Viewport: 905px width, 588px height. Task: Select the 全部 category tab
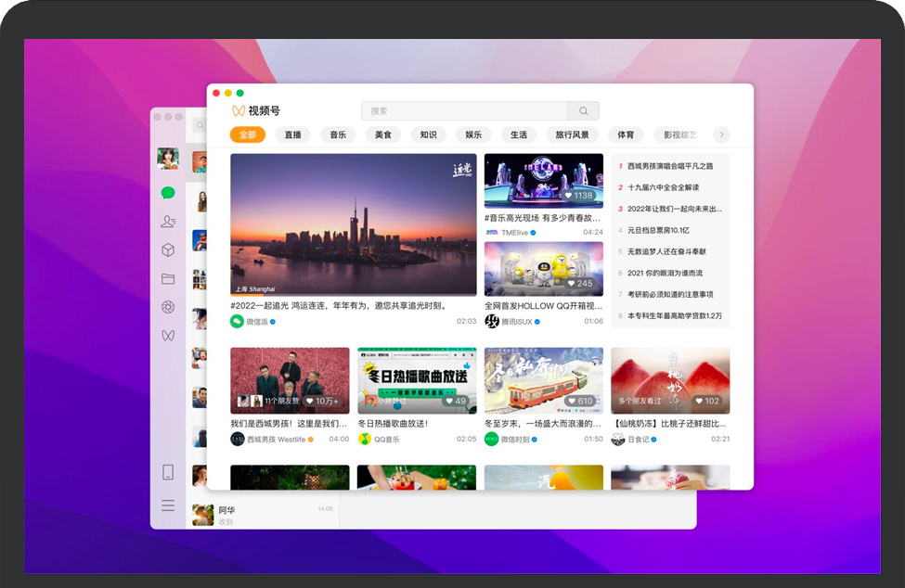click(x=248, y=134)
